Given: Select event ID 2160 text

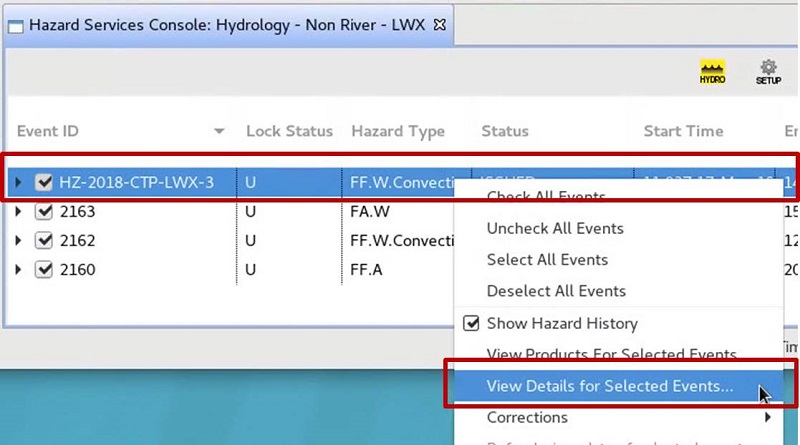Looking at the screenshot, I should click(78, 269).
